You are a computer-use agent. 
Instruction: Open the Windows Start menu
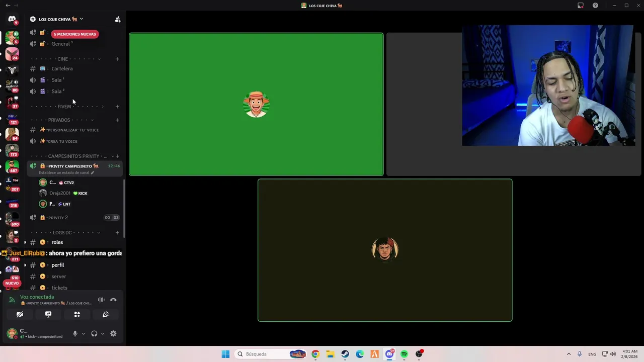225,354
